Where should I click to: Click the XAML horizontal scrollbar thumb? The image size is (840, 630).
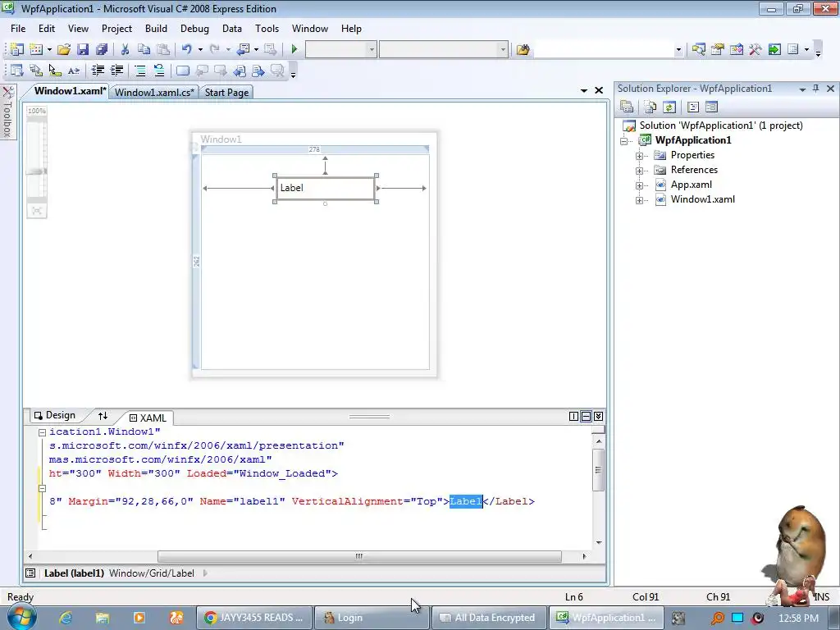pos(359,557)
